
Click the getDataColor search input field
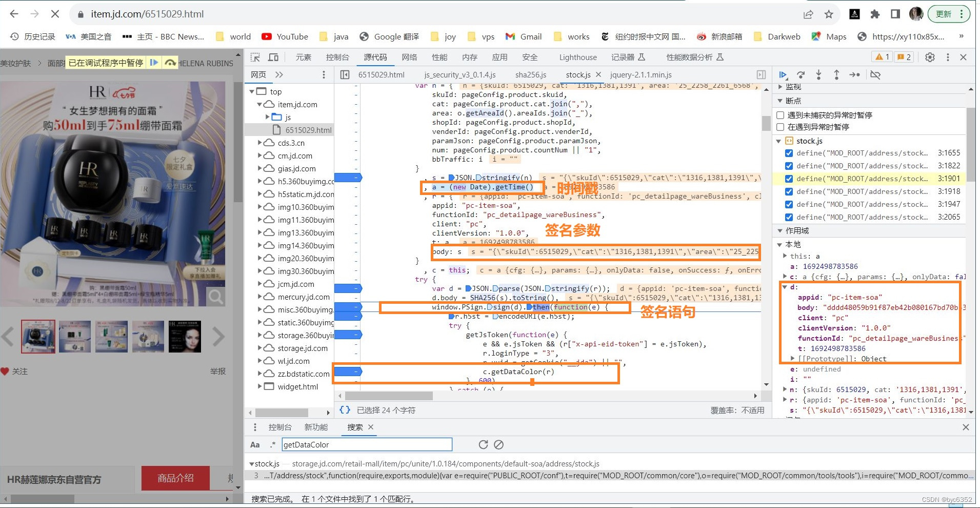coord(367,445)
